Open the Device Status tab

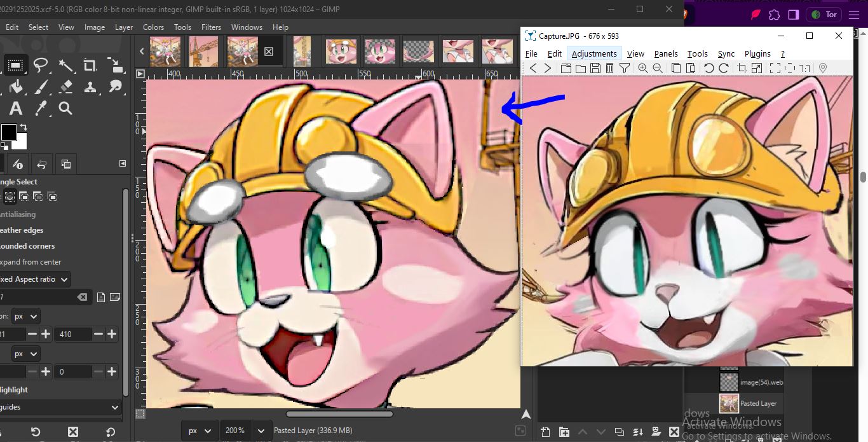17,164
